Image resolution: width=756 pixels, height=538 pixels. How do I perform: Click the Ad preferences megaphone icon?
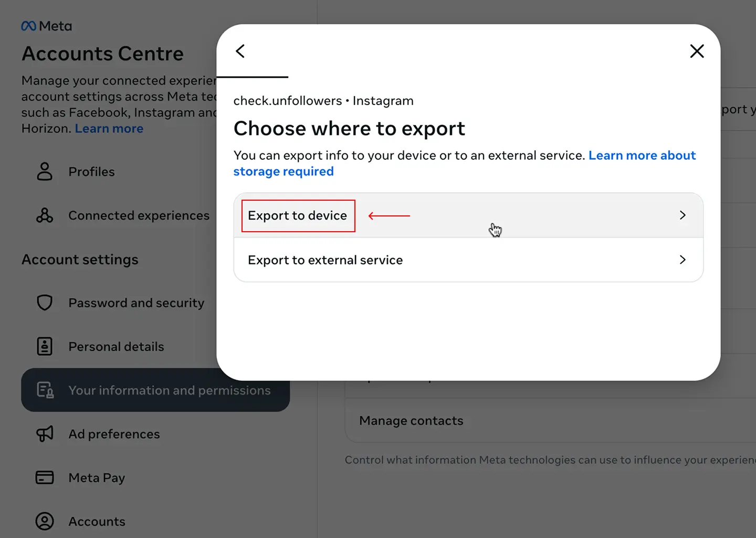[x=45, y=434]
